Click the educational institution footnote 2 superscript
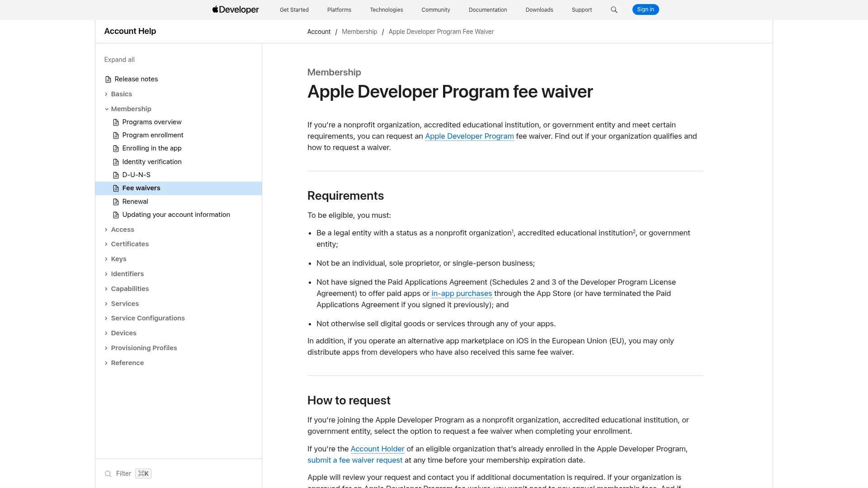Image resolution: width=868 pixels, height=488 pixels. 634,231
